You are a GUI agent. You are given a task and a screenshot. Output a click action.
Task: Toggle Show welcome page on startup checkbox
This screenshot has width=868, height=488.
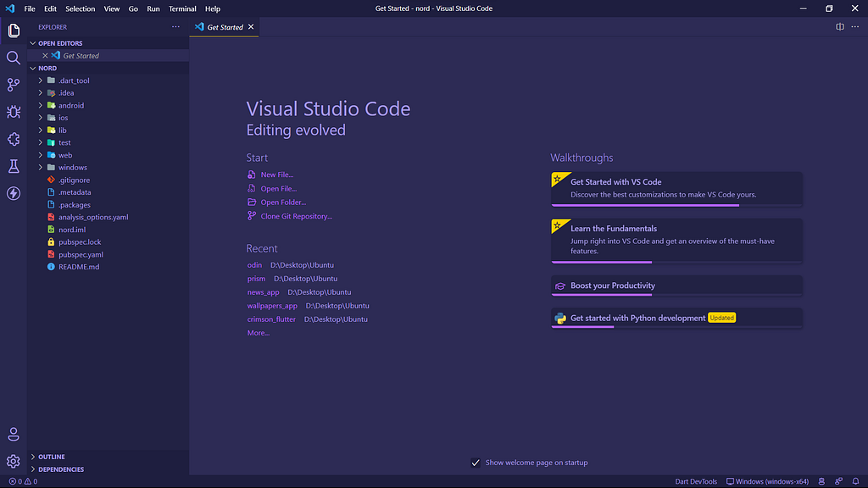(x=476, y=463)
